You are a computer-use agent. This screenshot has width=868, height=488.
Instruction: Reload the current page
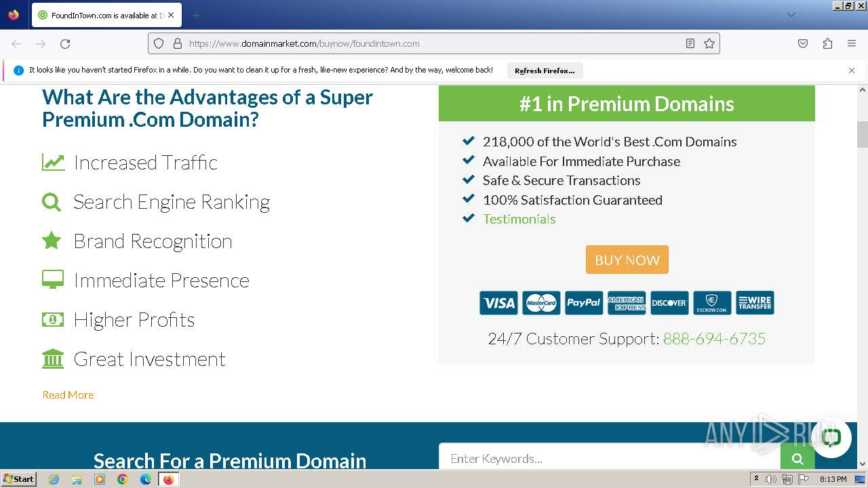pyautogui.click(x=65, y=43)
